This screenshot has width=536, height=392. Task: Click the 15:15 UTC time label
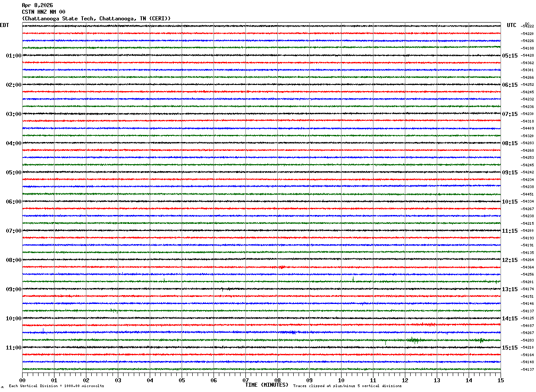(x=510, y=348)
